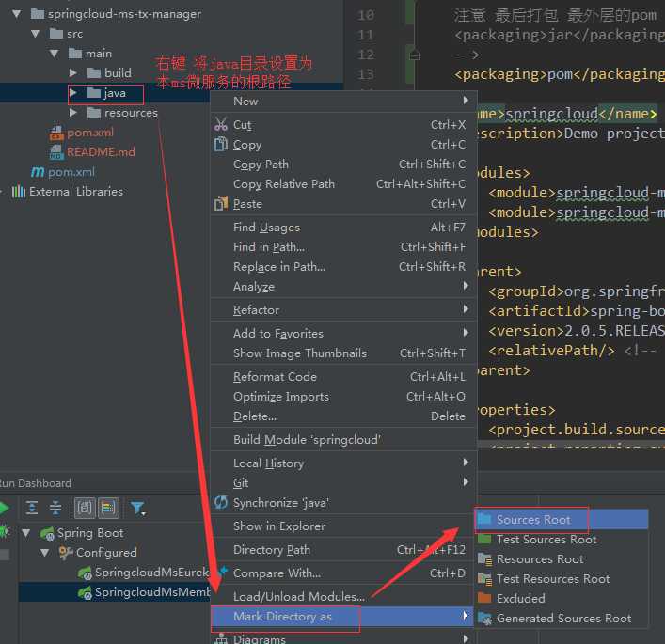Select Find Usages in context menu
Screen dimensions: 665x644
click(343, 228)
